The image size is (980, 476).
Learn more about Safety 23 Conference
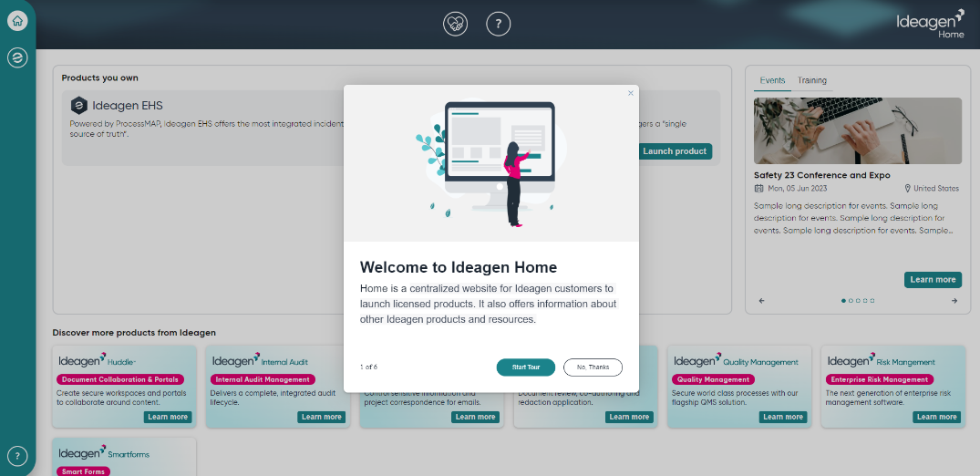933,280
